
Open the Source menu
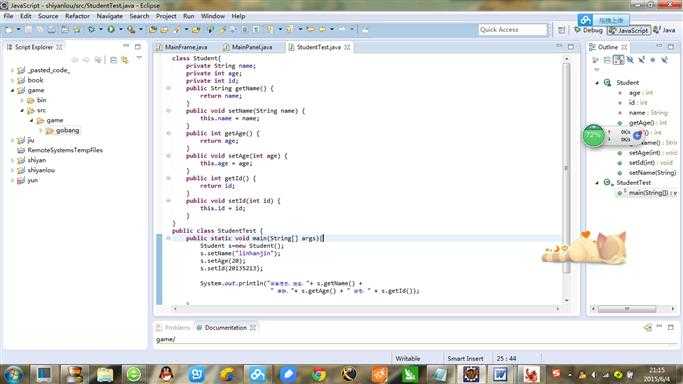tap(48, 16)
